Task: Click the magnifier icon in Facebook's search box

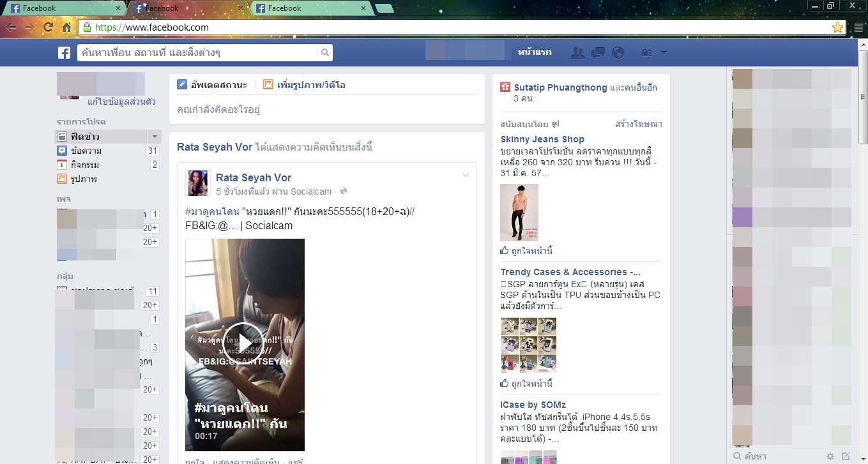Action: coord(324,53)
